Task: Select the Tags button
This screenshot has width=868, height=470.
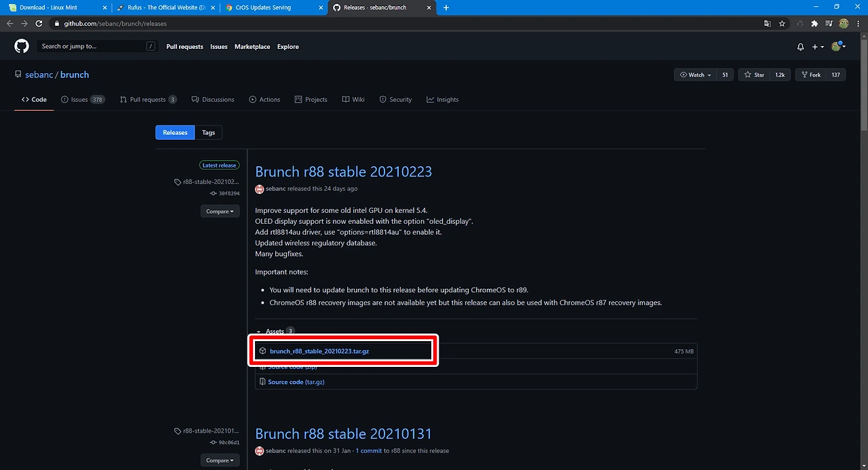Action: pyautogui.click(x=209, y=132)
